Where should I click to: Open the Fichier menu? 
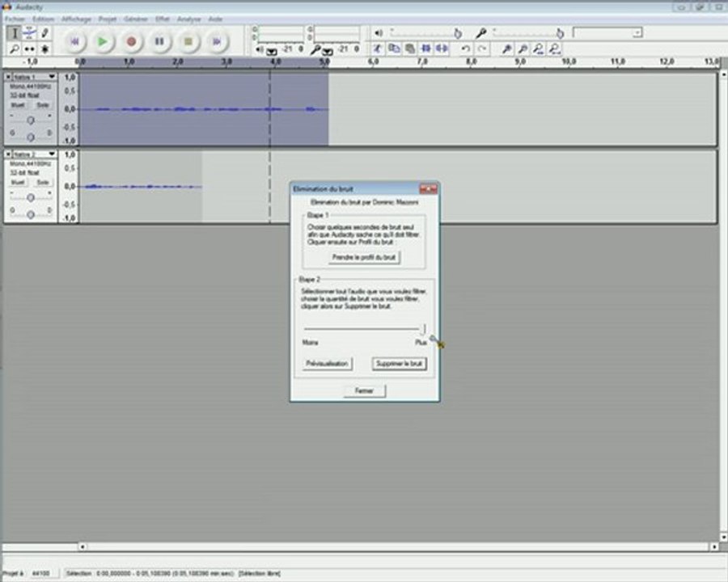[x=15, y=19]
